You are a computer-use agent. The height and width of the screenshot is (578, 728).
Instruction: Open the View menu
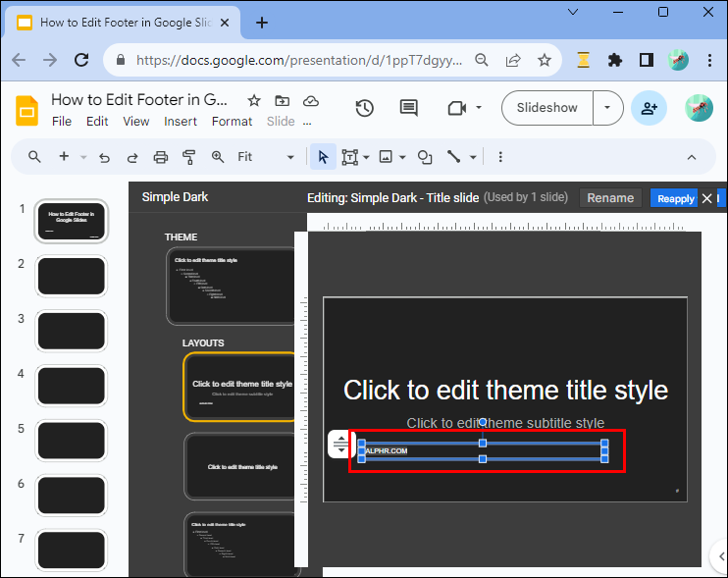point(136,122)
